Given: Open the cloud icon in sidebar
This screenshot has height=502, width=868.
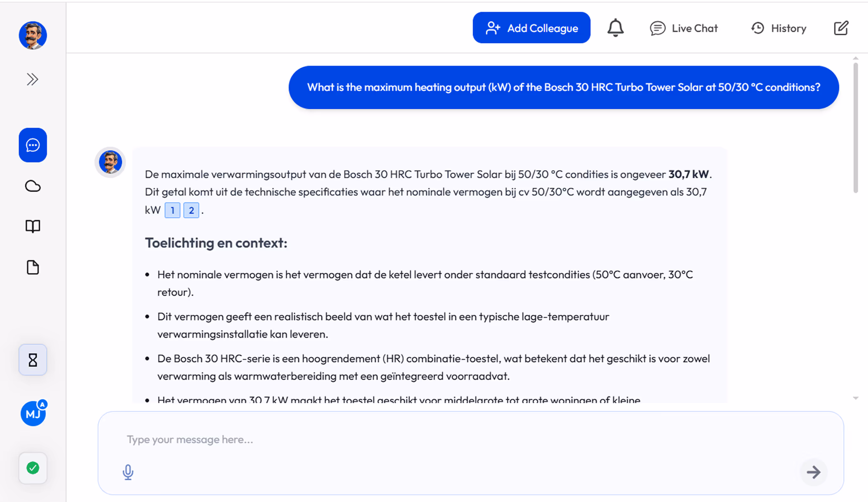Looking at the screenshot, I should pos(33,186).
